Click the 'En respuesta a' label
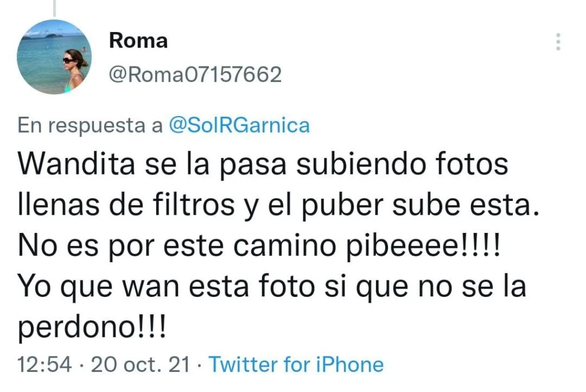Image resolution: width=586 pixels, height=392 pixels. click(90, 125)
